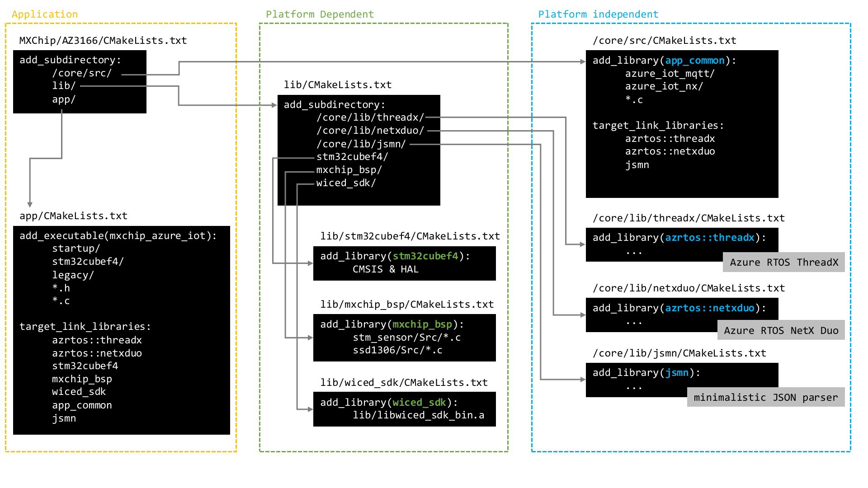868x488 pixels.
Task: Click "add_library(wiced_sdk):" line
Action: [389, 403]
